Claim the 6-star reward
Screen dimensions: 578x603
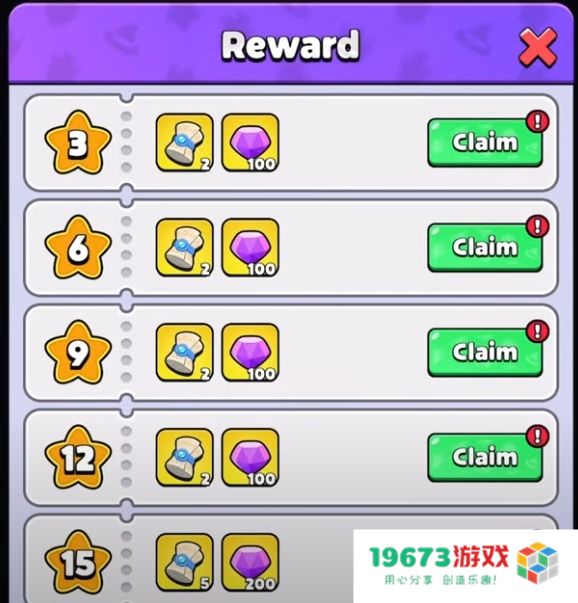(485, 248)
